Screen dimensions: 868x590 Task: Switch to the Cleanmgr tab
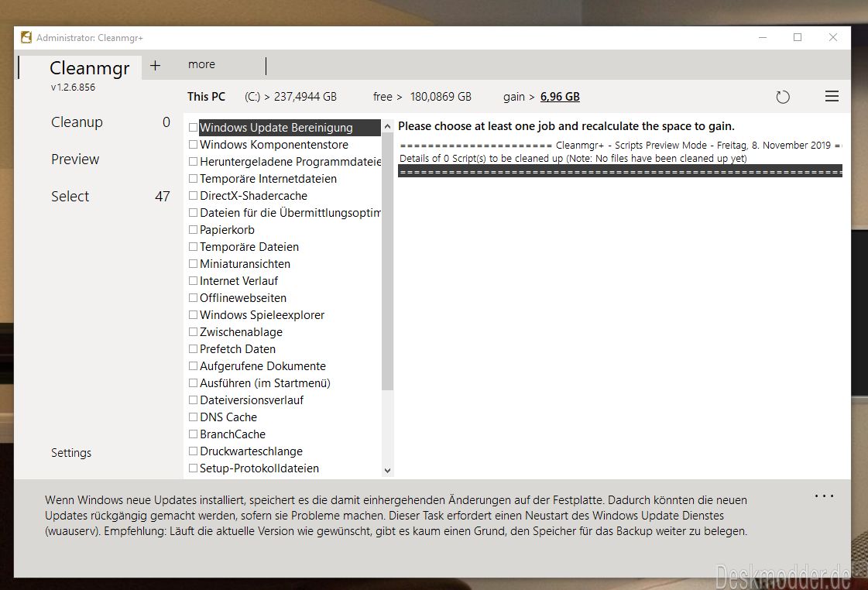[90, 67]
